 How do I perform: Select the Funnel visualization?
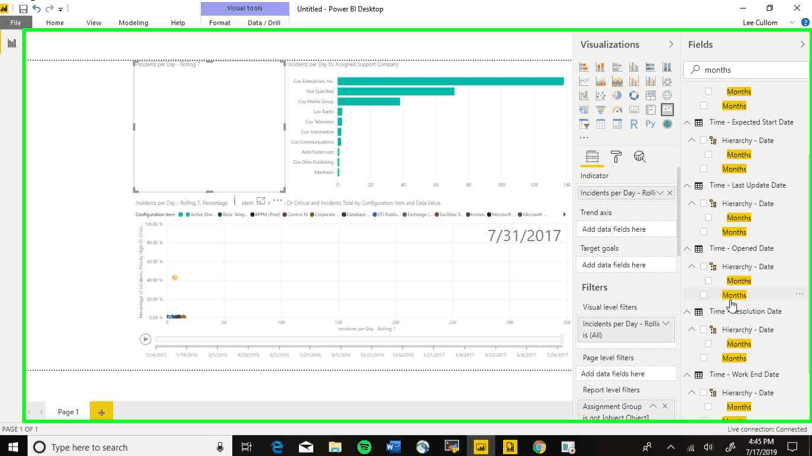[x=600, y=110]
